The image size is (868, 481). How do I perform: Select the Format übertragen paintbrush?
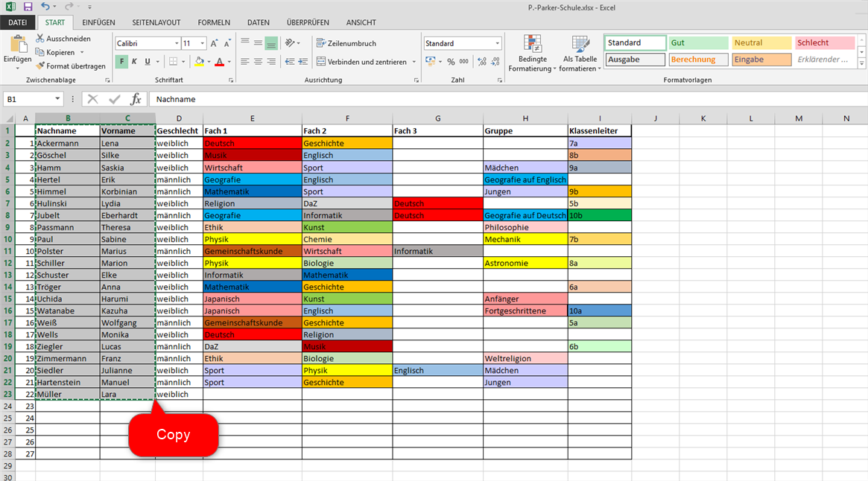(x=40, y=66)
